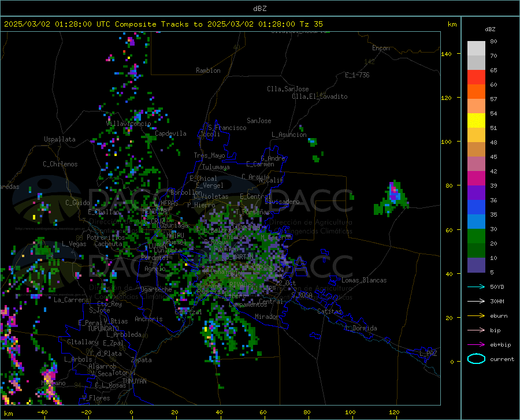The width and height of the screenshot is (520, 420).
Task: Click the pink bip arrow in legend
Action: click(476, 330)
